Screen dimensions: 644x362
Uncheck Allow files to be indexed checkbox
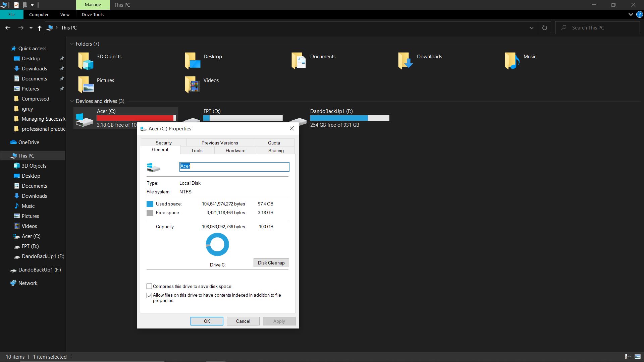(x=149, y=296)
